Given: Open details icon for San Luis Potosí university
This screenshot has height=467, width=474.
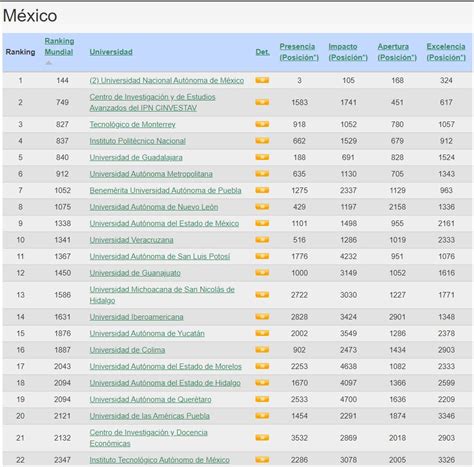Looking at the screenshot, I should (x=262, y=256).
